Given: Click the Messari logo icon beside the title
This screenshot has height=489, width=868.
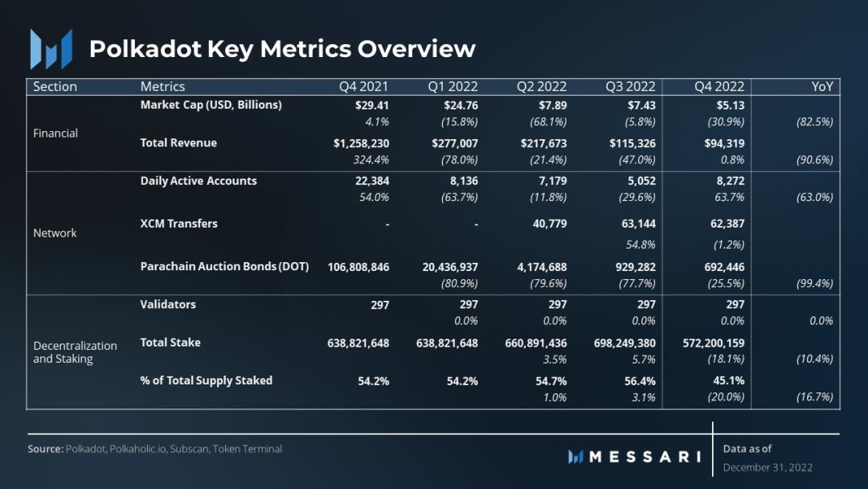Looking at the screenshot, I should coord(51,49).
